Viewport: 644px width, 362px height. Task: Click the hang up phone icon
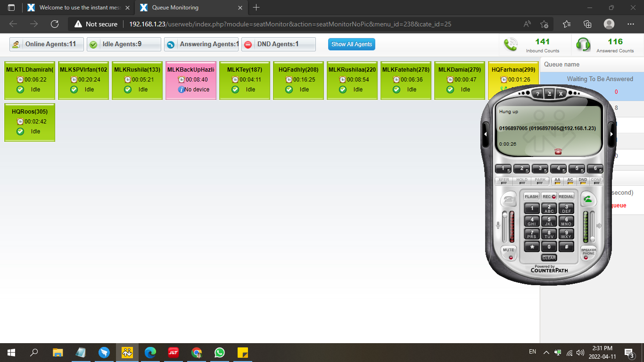[509, 199]
